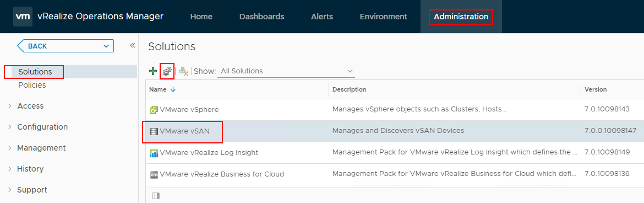This screenshot has height=203, width=644.
Task: Click version 7.0.10098136 cell
Action: 607,174
